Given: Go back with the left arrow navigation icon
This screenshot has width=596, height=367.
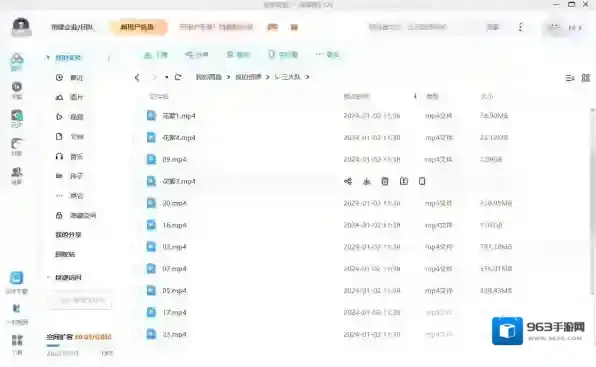Looking at the screenshot, I should click(x=137, y=78).
